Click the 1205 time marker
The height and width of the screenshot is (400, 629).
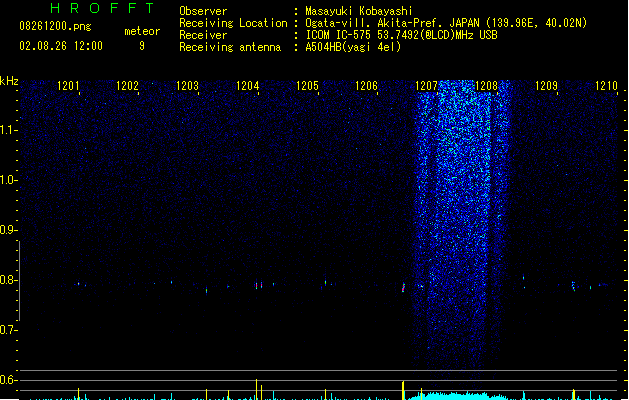tap(307, 86)
